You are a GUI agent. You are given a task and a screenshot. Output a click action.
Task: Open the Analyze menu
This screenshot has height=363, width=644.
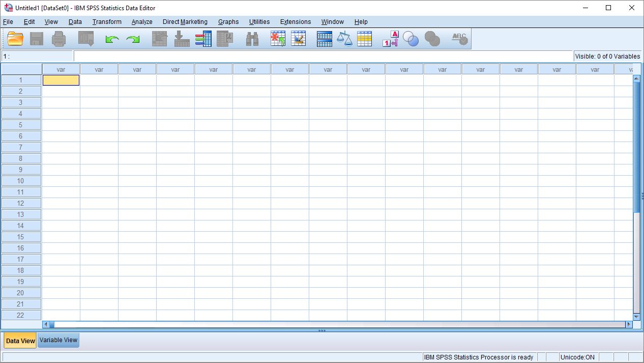tap(141, 22)
